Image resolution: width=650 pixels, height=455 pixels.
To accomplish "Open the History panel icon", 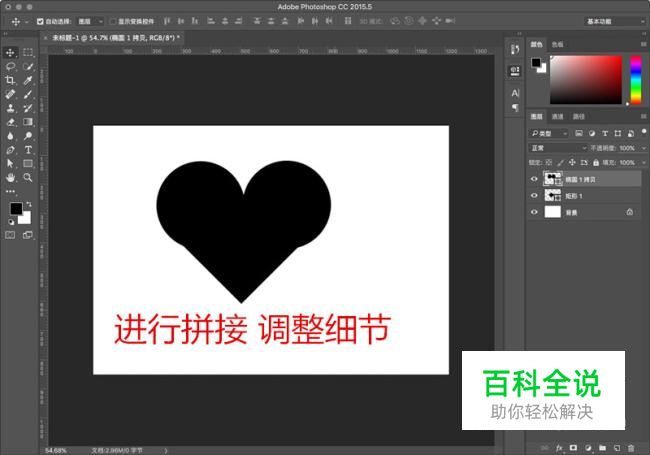I will point(515,49).
